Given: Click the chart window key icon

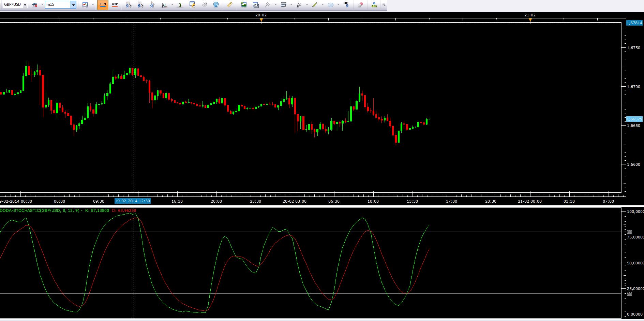Looking at the screenshot, I should tap(192, 5).
